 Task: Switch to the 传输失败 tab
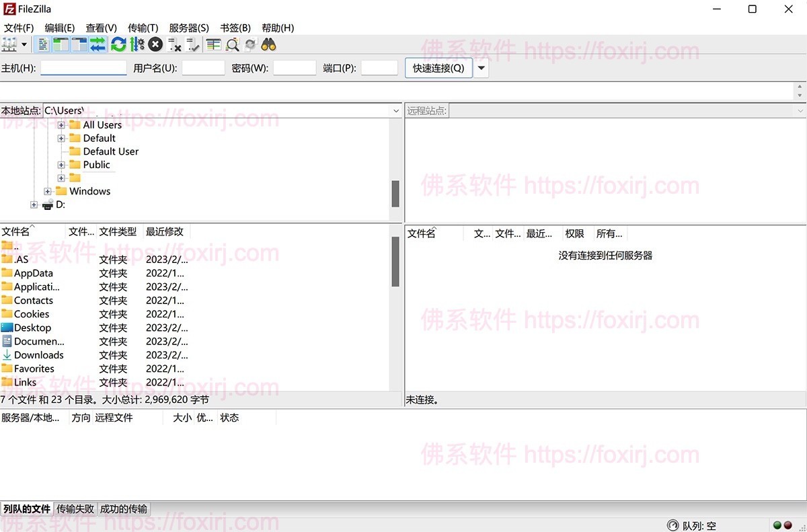(x=75, y=509)
